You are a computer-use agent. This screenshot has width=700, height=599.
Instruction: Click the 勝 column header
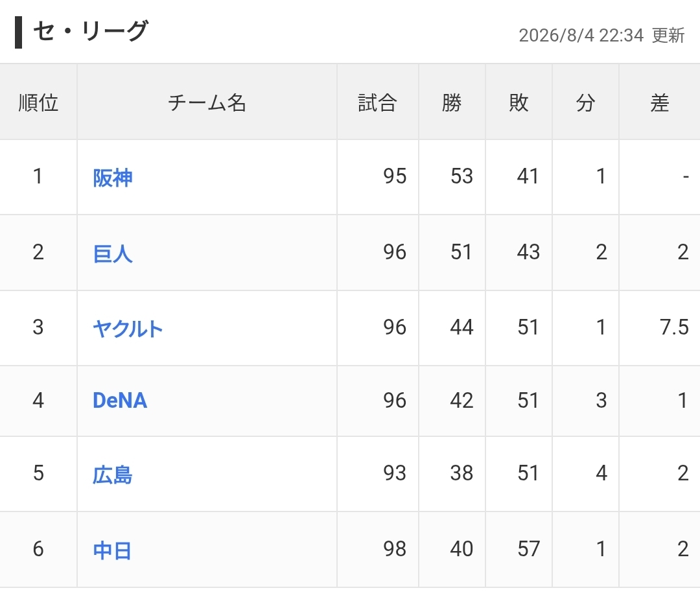pos(452,102)
